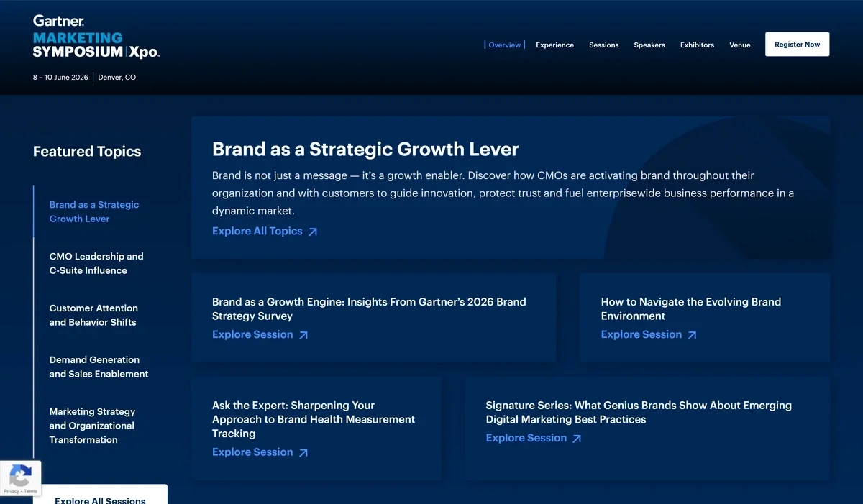
Task: Click the Register Now button
Action: pyautogui.click(x=797, y=44)
